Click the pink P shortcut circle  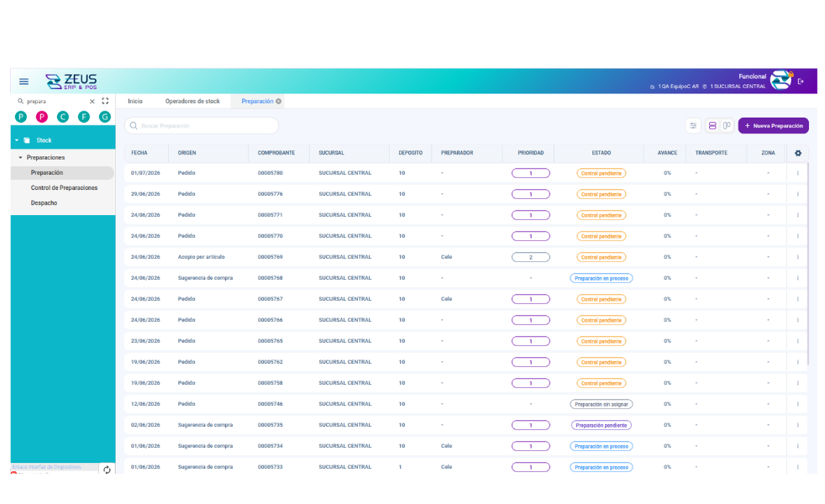coord(41,117)
